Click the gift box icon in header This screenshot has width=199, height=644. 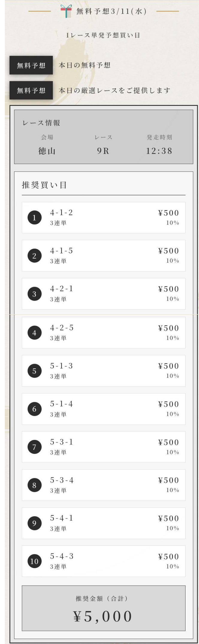tap(66, 11)
